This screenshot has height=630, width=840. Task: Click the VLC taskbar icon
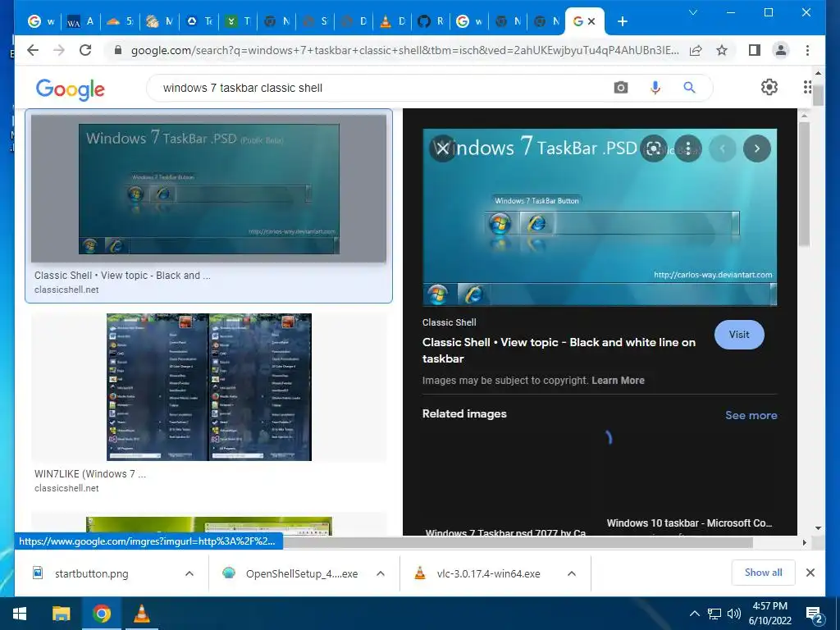(x=141, y=614)
